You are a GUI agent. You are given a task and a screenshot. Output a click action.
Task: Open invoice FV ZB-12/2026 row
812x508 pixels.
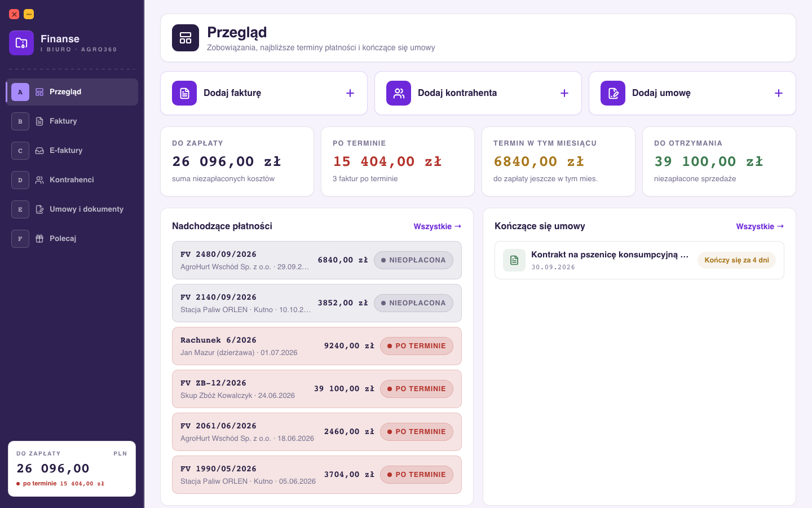click(x=317, y=389)
